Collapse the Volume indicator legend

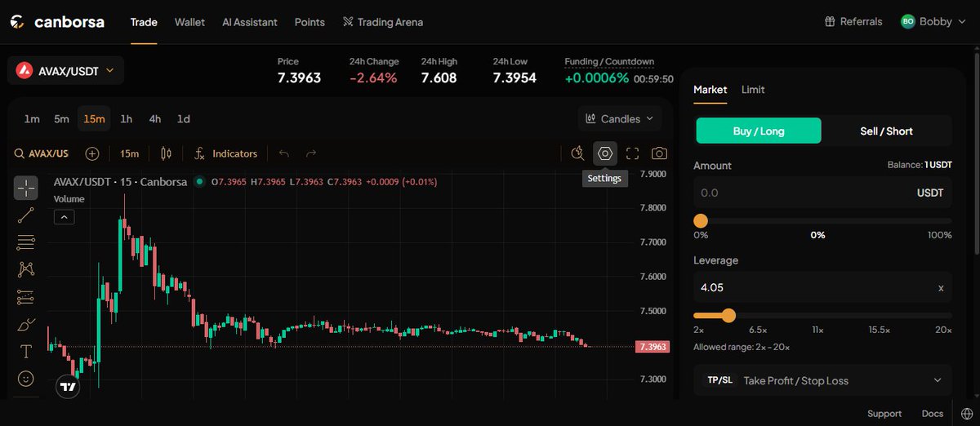pos(65,216)
